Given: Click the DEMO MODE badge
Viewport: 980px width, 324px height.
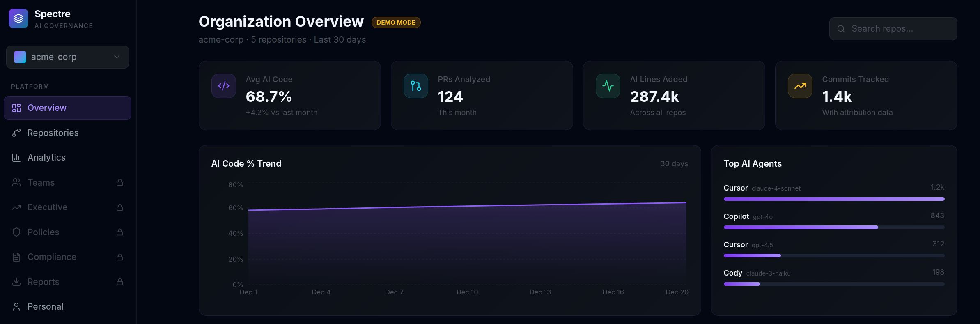Looking at the screenshot, I should (396, 22).
